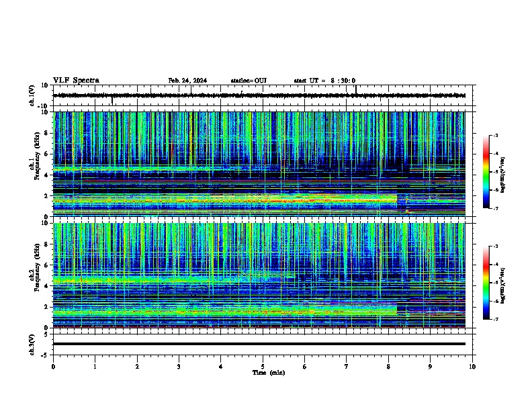Click the "ch.3(V)" axis label
The height and width of the screenshot is (411, 532).
coord(32,345)
